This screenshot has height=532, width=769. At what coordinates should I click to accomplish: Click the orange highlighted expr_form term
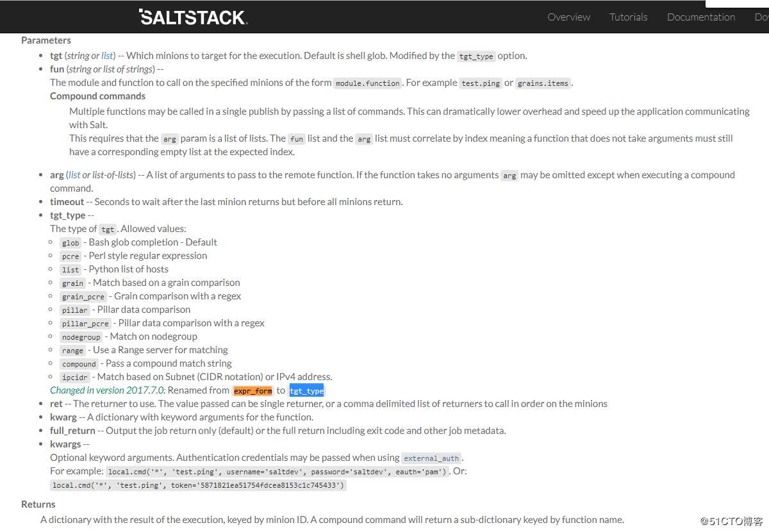[252, 390]
